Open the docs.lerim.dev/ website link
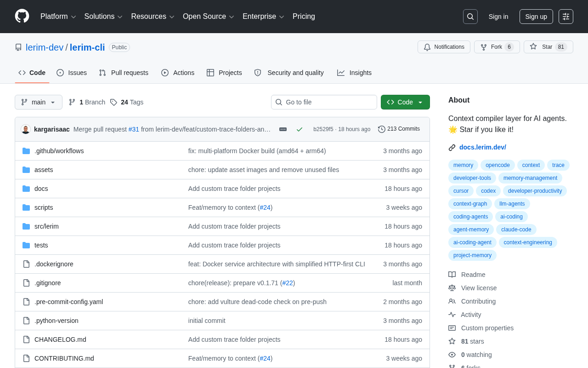The height and width of the screenshot is (368, 588). point(483,147)
